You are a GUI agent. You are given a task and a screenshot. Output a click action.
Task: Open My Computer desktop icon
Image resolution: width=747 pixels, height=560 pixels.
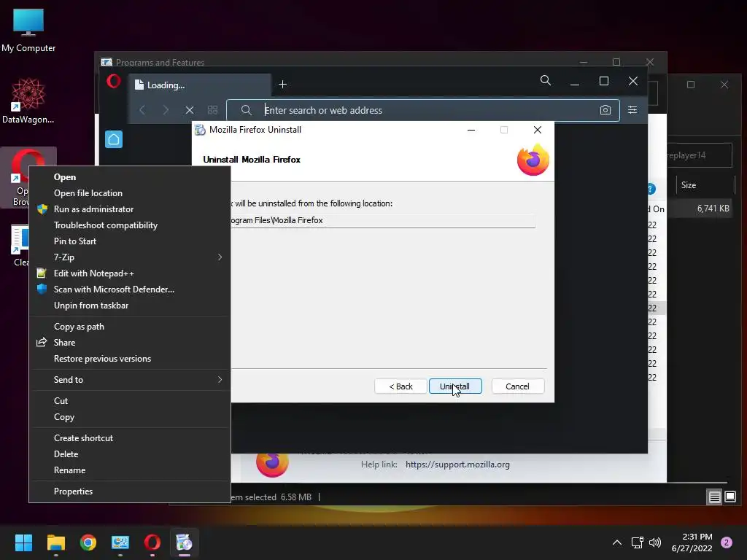(28, 30)
